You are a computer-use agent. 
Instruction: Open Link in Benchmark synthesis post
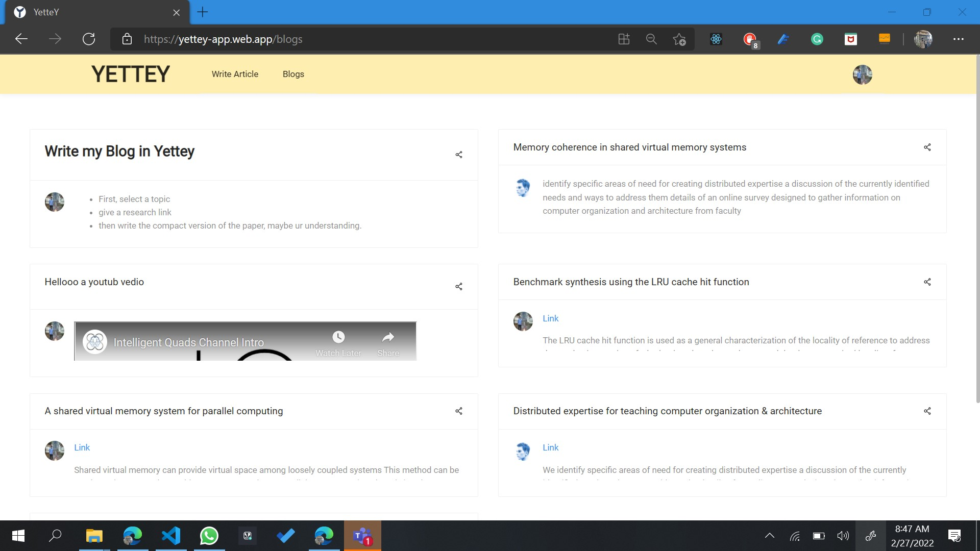point(550,318)
